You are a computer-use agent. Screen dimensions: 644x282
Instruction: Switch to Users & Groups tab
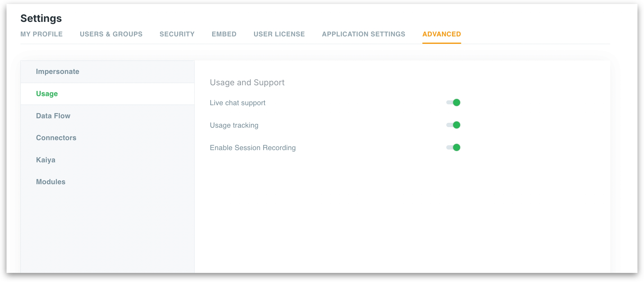[x=111, y=34]
